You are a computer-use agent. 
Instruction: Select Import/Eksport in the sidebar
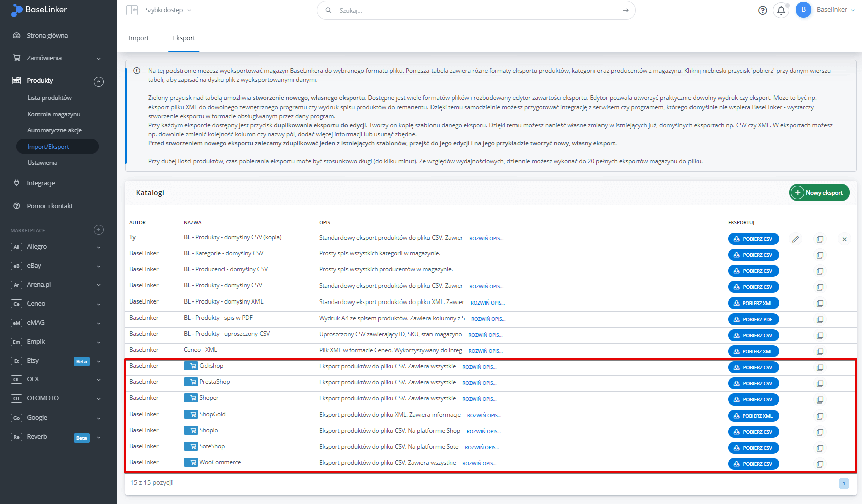coord(57,147)
